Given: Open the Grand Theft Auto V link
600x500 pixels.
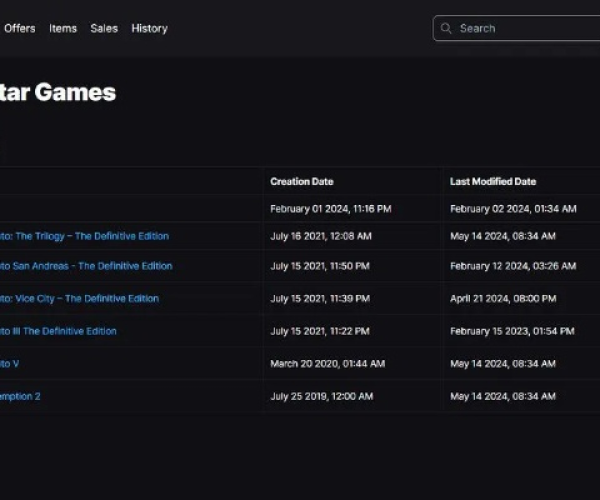Looking at the screenshot, I should point(9,363).
